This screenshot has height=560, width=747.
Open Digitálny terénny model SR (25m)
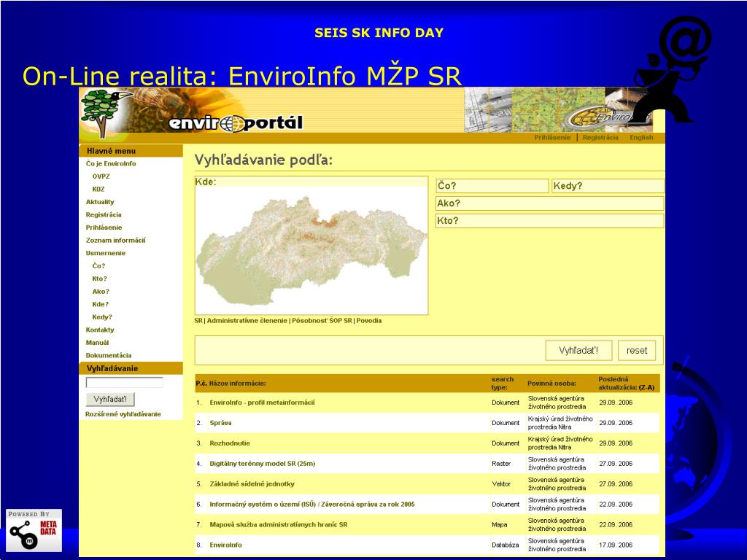click(x=263, y=464)
